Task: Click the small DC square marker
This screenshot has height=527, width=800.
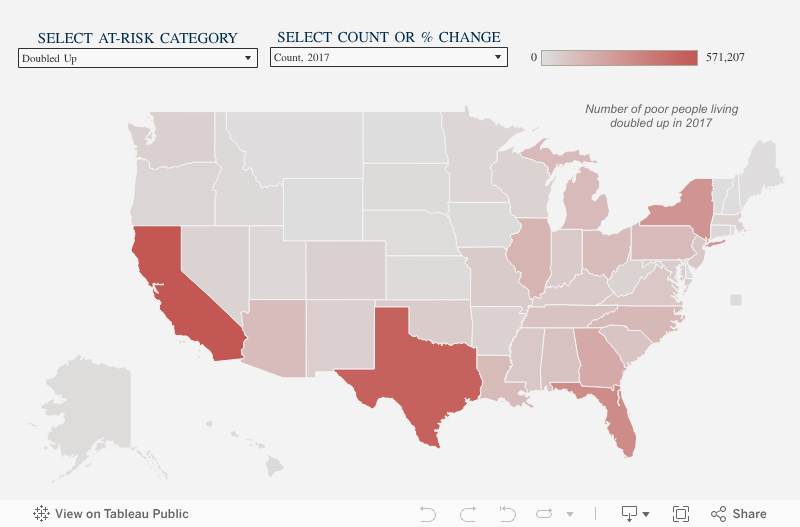Action: [x=736, y=299]
